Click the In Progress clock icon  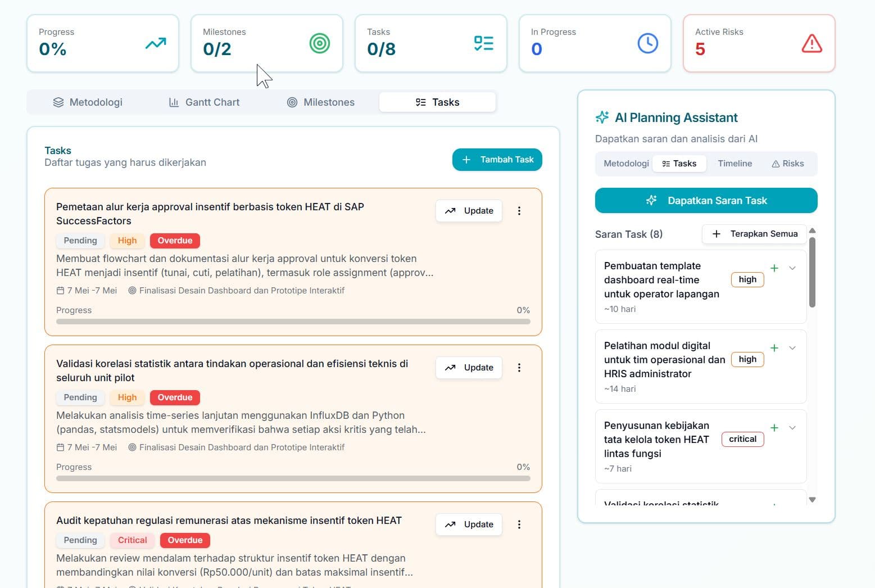click(648, 43)
